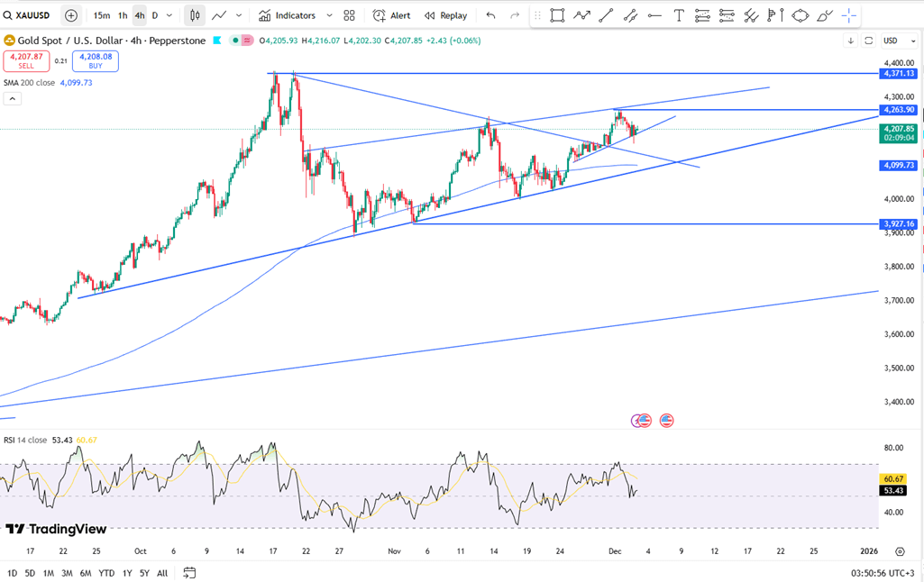Select the Text drawing tool
The height and width of the screenshot is (582, 924).
(x=679, y=15)
